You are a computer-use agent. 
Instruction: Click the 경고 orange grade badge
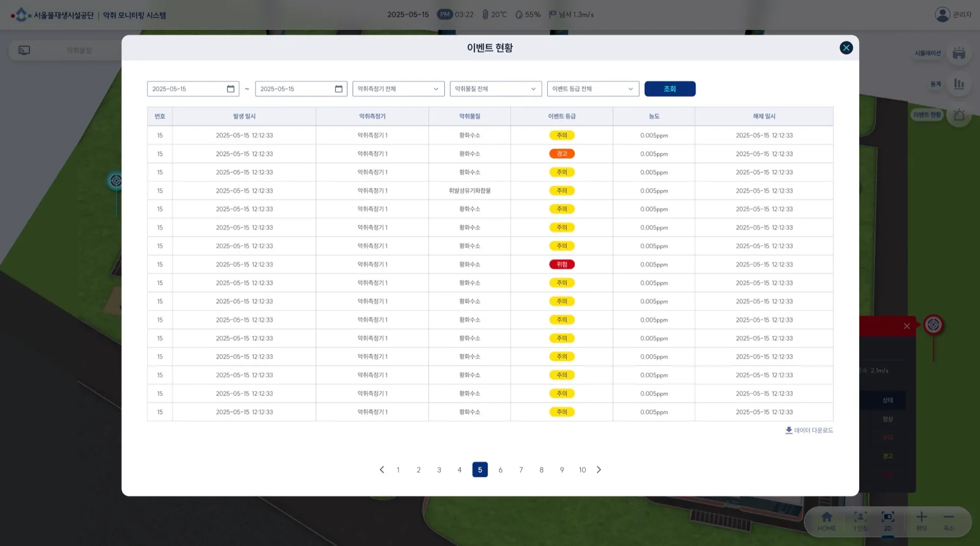(562, 154)
